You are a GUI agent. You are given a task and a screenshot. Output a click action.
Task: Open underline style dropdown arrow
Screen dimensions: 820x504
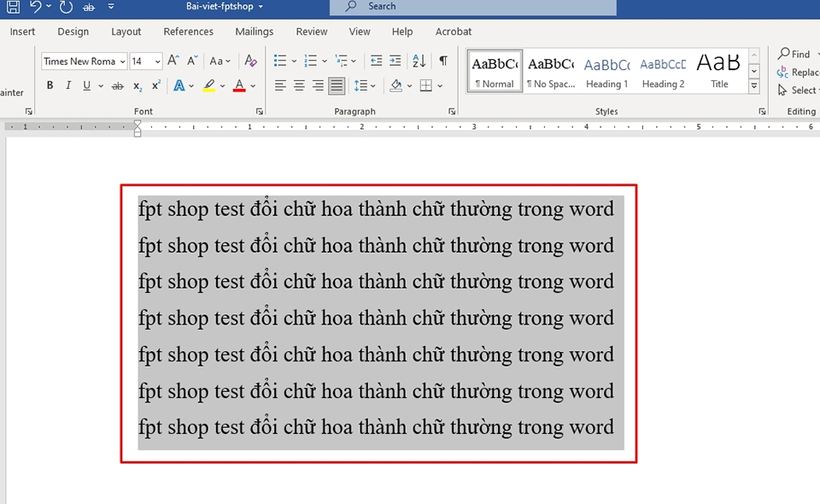(x=101, y=85)
